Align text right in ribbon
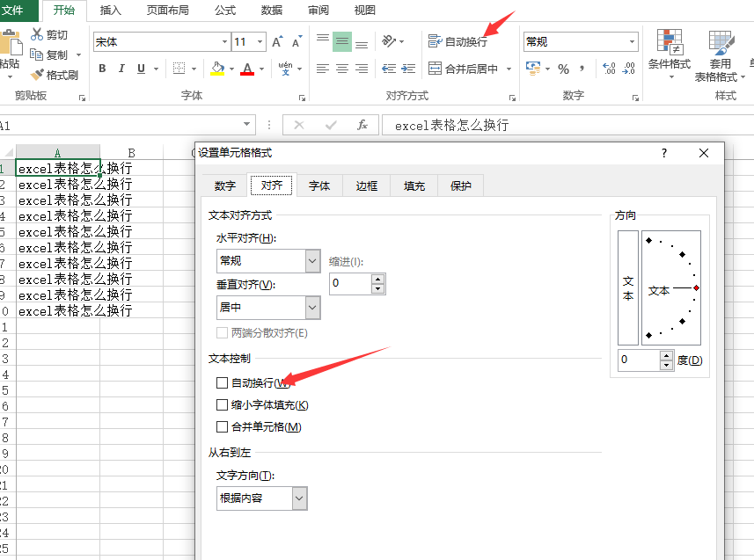This screenshot has height=560, width=754. pyautogui.click(x=362, y=69)
